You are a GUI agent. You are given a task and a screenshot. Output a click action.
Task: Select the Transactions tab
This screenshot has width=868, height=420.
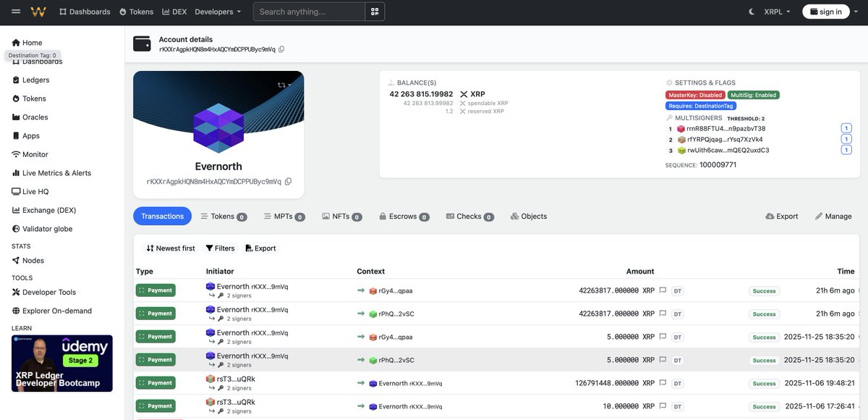coord(163,216)
